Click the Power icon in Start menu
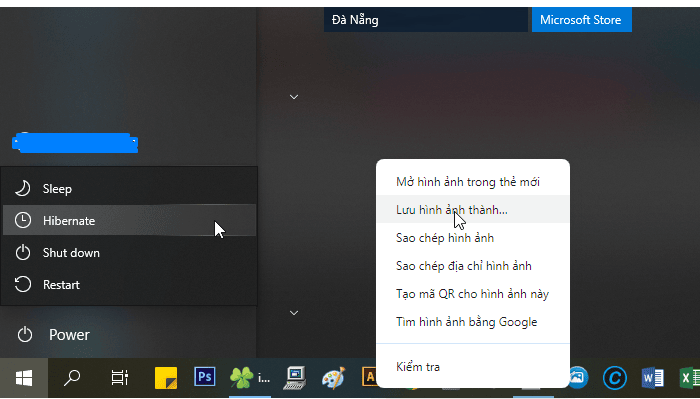Viewport: 700px width, 399px height. [x=25, y=335]
